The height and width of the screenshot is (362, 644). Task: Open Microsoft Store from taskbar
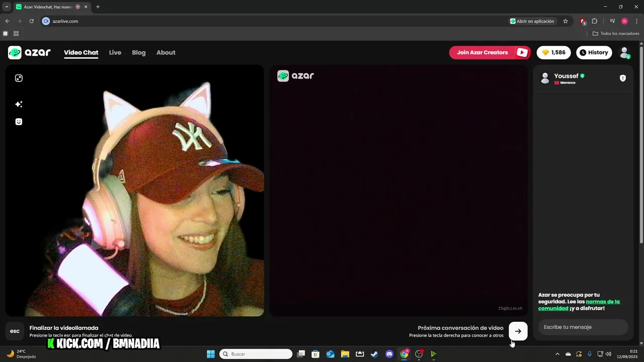pyautogui.click(x=315, y=354)
